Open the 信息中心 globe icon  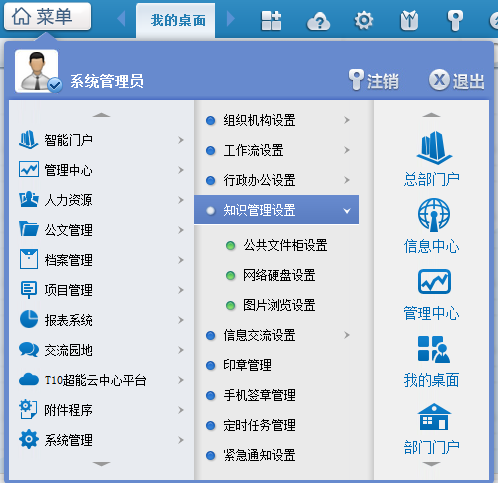(434, 215)
